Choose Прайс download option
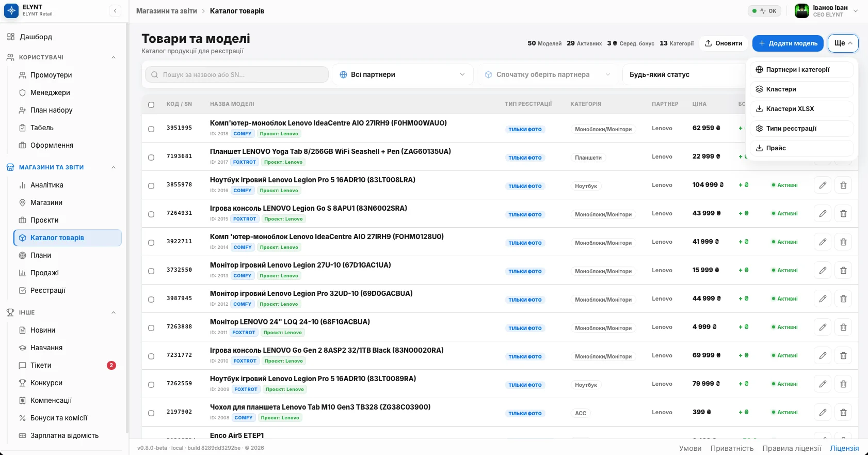 click(801, 148)
